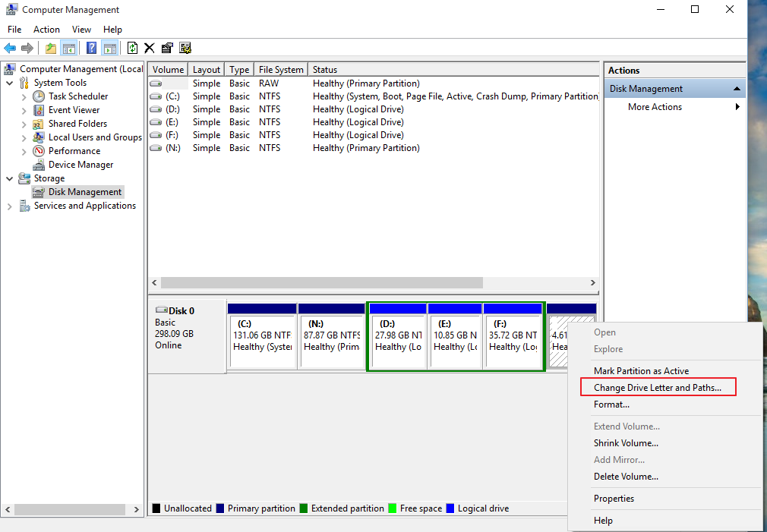Image resolution: width=767 pixels, height=532 pixels.
Task: Toggle Show/Hide Action Pane toolbar button
Action: click(109, 48)
